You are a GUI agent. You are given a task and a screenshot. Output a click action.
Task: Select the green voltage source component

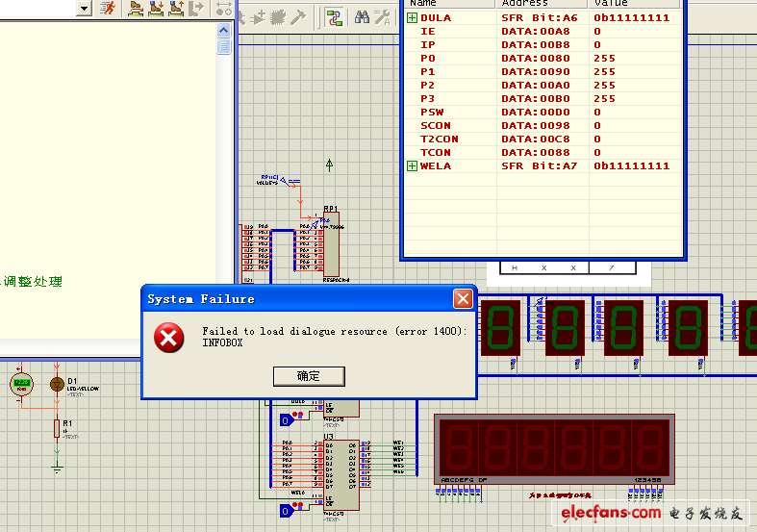point(22,384)
